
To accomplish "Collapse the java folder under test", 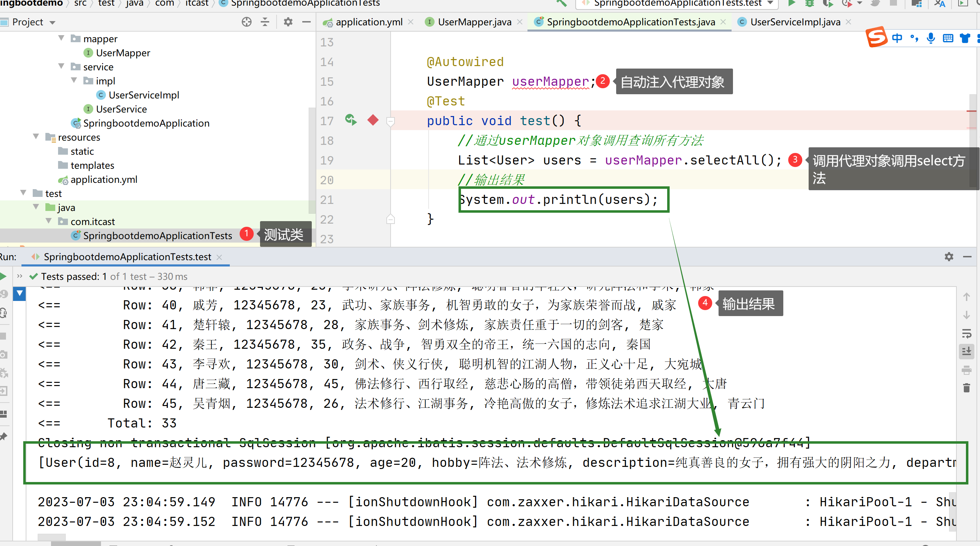I will point(36,207).
